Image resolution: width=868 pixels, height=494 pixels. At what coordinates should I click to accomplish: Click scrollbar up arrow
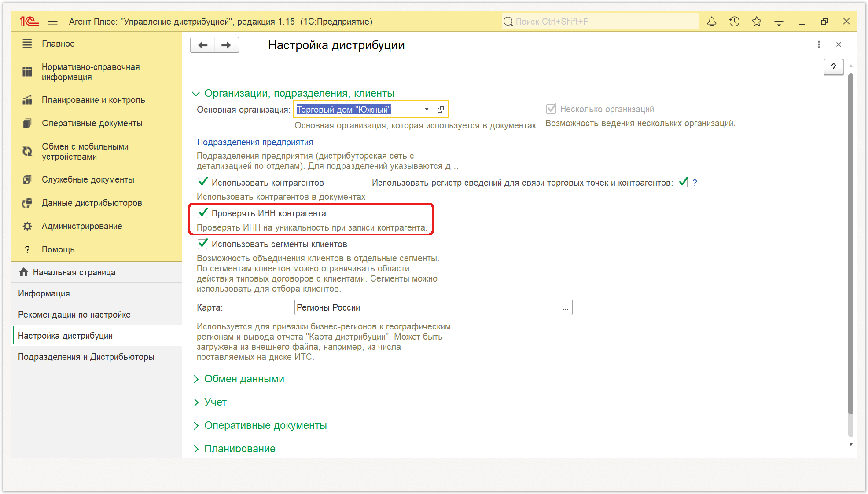pos(850,66)
